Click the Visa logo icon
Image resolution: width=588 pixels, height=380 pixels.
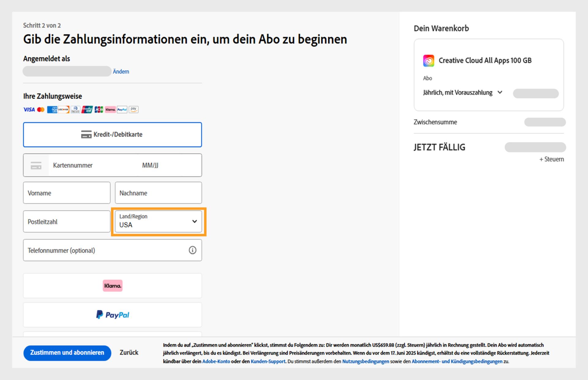click(29, 109)
